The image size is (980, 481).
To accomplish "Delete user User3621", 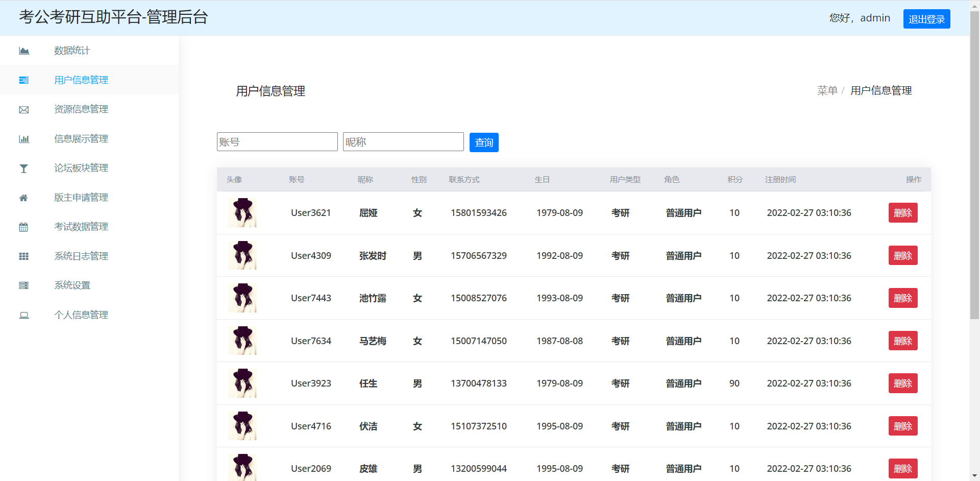I will coord(903,213).
